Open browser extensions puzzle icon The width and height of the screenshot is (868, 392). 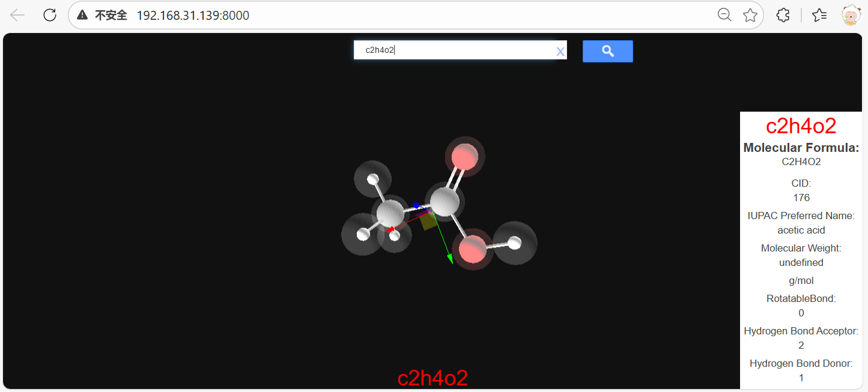783,15
